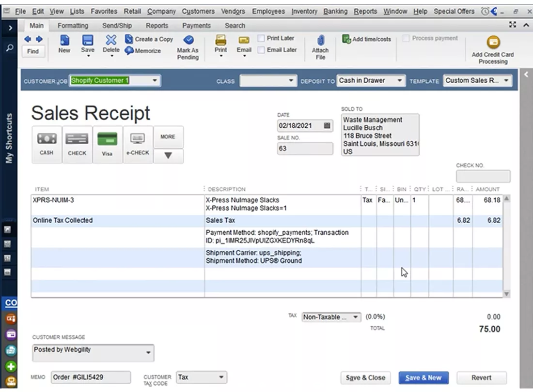Image resolution: width=533 pixels, height=392 pixels.
Task: Open the Deposit To dropdown
Action: 400,81
